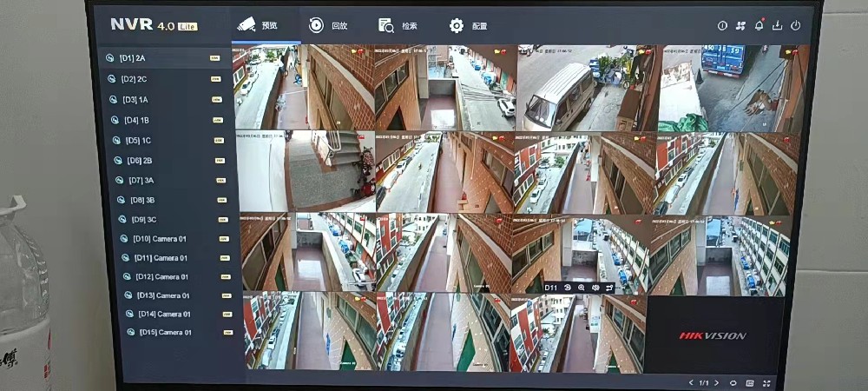Toggle stream badge next to D1 2A
The image size is (868, 391).
214,58
